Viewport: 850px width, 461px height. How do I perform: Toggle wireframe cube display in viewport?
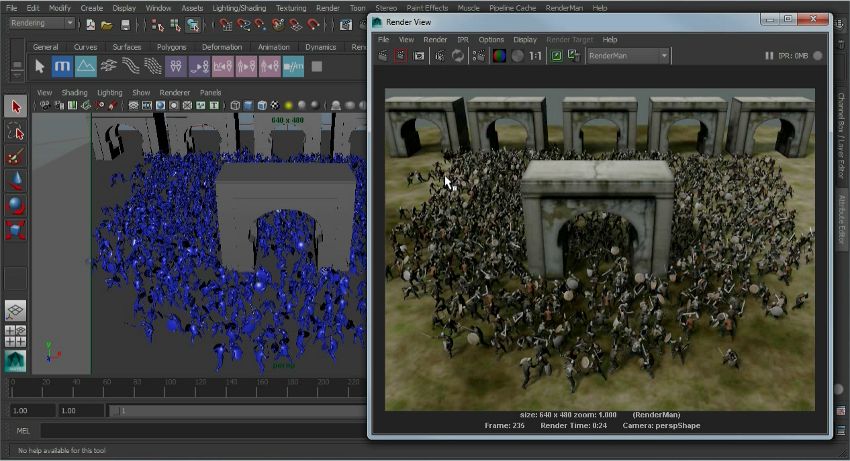[235, 105]
